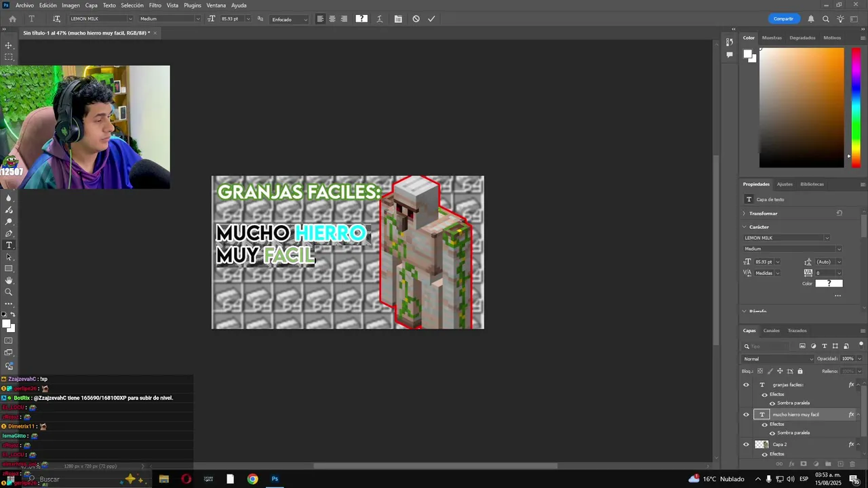Toggle Sombra paralela on 'granjas faciles:' layer
This screenshot has height=488, width=868.
coord(772,403)
